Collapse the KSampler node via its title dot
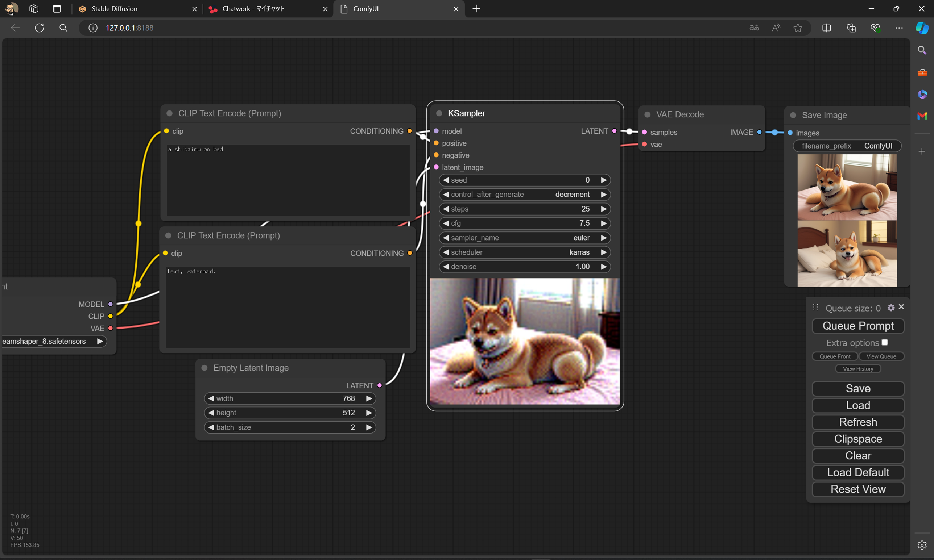The height and width of the screenshot is (560, 934). (x=439, y=113)
